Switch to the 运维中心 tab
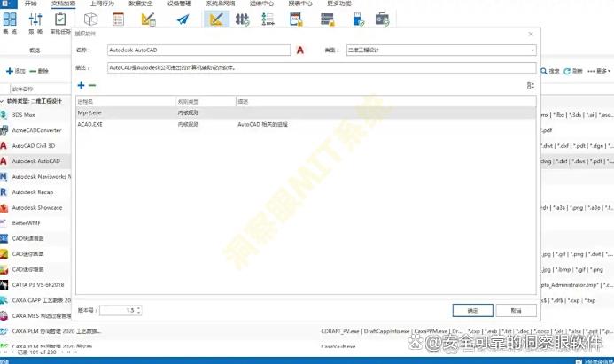 (x=261, y=4)
